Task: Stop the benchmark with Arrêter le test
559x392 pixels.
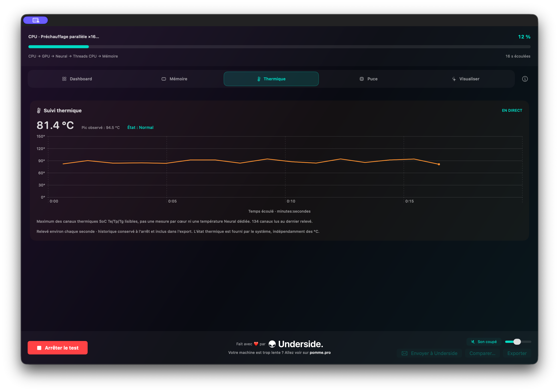Action: tap(58, 348)
